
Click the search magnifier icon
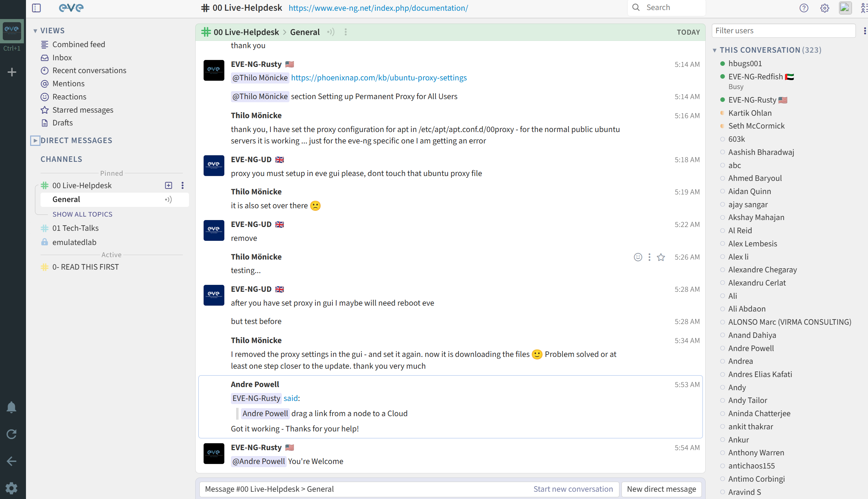[636, 7]
